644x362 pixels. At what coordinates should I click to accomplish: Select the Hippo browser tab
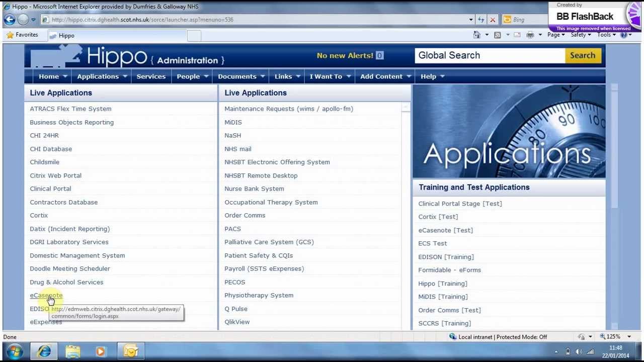[x=117, y=35]
